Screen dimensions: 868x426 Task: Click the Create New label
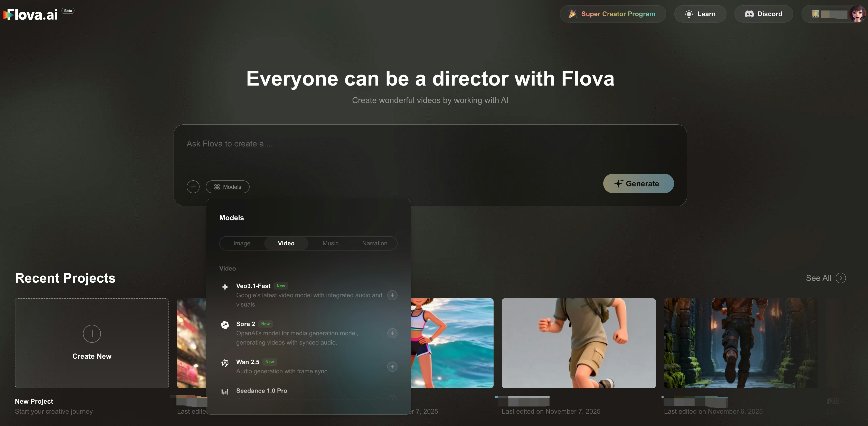92,356
